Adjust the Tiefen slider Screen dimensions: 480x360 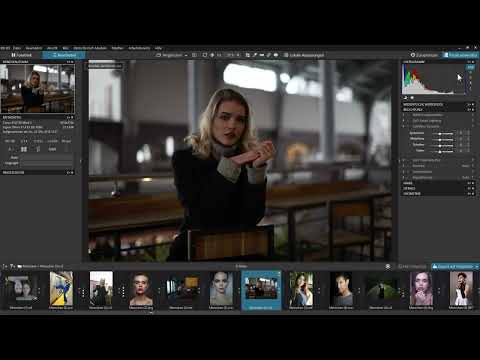click(x=443, y=151)
